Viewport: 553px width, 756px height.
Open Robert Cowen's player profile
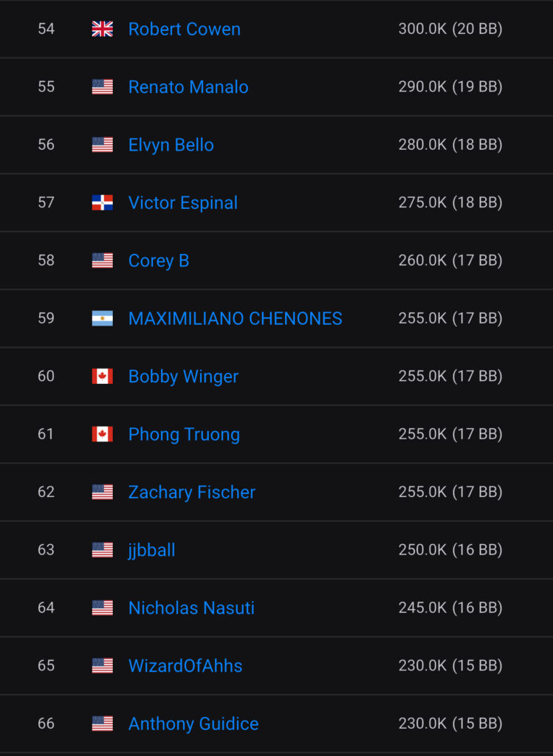(184, 29)
